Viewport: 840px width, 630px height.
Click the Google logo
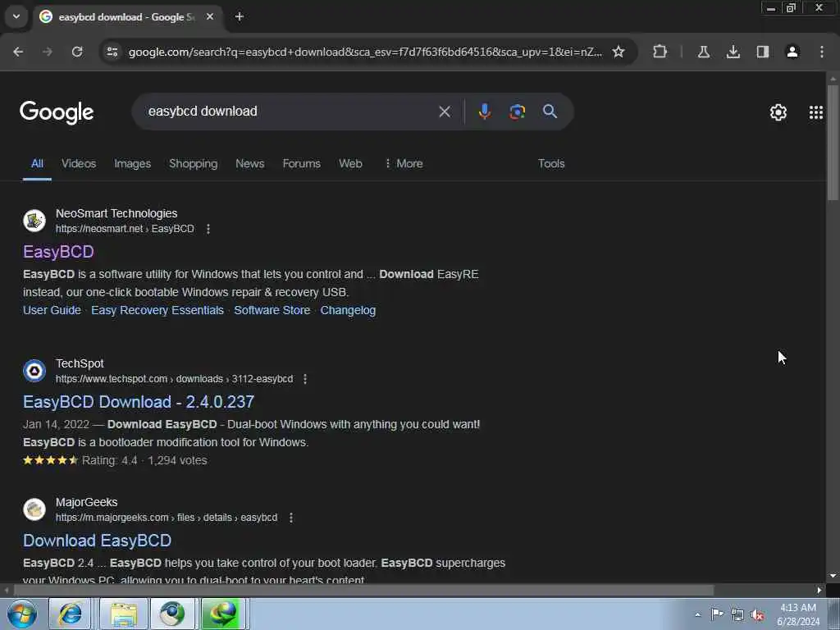[57, 112]
